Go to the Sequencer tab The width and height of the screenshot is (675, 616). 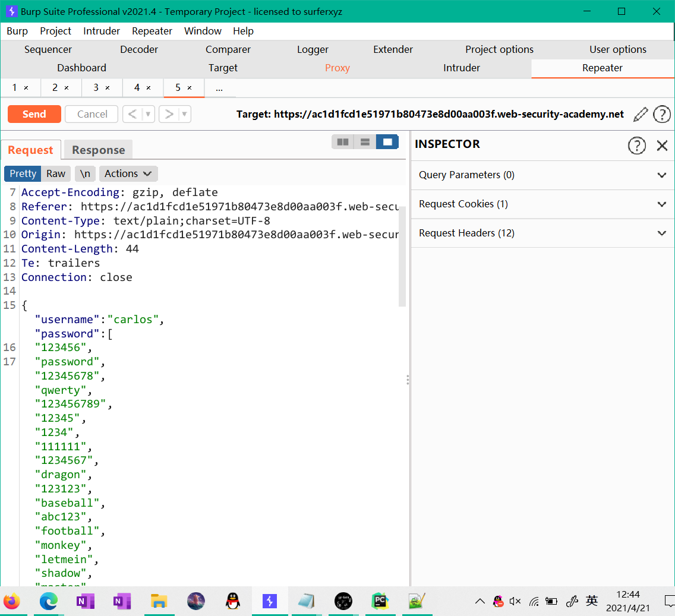[48, 49]
